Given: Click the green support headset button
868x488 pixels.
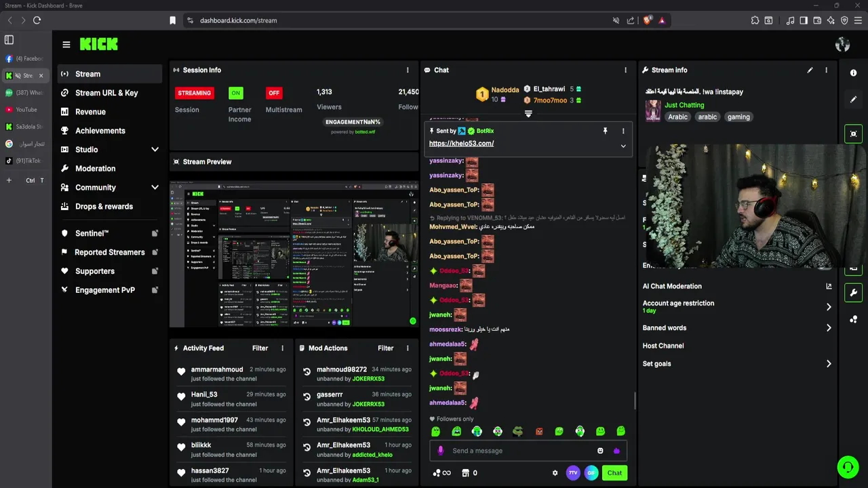Looking at the screenshot, I should [x=848, y=467].
